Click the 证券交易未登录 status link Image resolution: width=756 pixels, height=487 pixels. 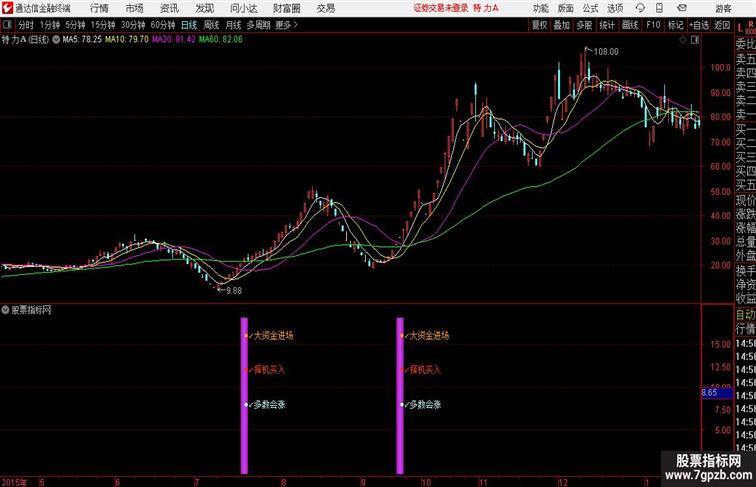[x=441, y=8]
